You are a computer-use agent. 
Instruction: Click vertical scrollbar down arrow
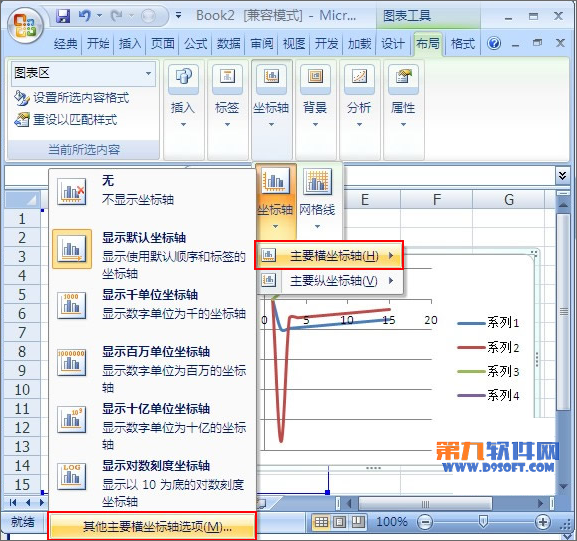pos(563,487)
